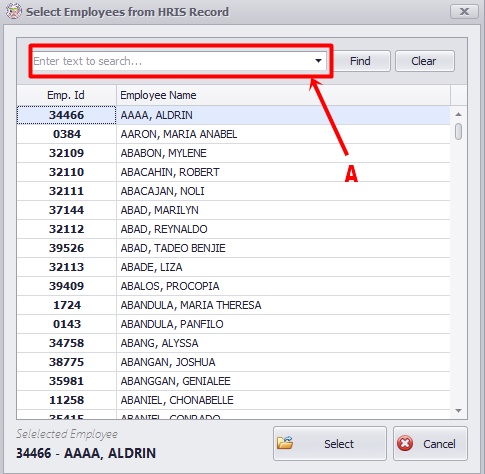Image resolution: width=485 pixels, height=474 pixels.
Task: Select the row ABANDULA, PANFILO
Action: pyautogui.click(x=233, y=324)
